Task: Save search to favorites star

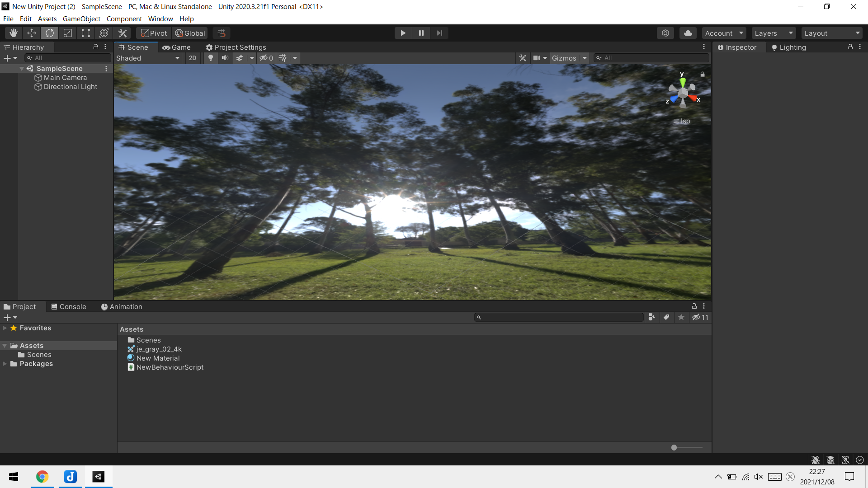Action: click(x=681, y=317)
